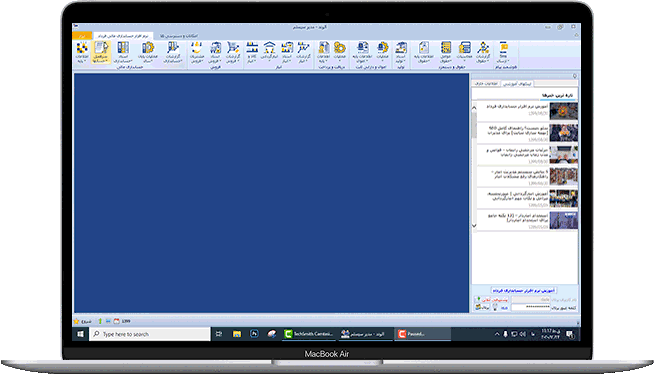This screenshot has height=375, width=654.
Task: Open Send SMS icon in ribbon
Action: 503,52
